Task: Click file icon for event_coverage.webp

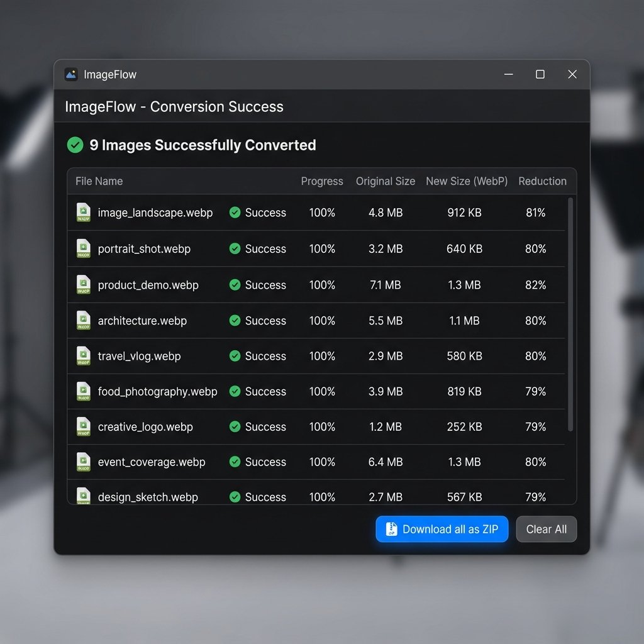Action: [84, 462]
